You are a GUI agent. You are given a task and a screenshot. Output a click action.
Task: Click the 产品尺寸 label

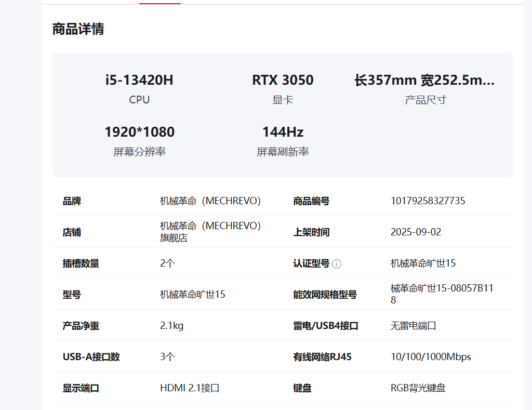pyautogui.click(x=425, y=100)
